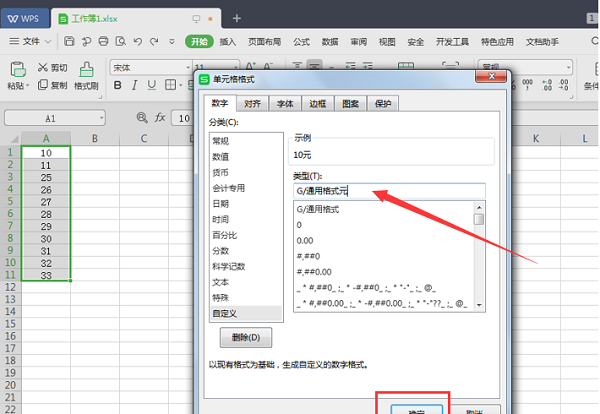Click the format type list scrollbar

(x=479, y=255)
